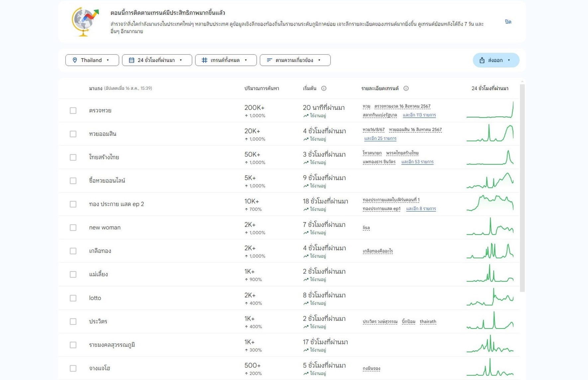
Task: Click the info icon beside รายละเอียดเทรนด์ header
Action: pyautogui.click(x=406, y=88)
